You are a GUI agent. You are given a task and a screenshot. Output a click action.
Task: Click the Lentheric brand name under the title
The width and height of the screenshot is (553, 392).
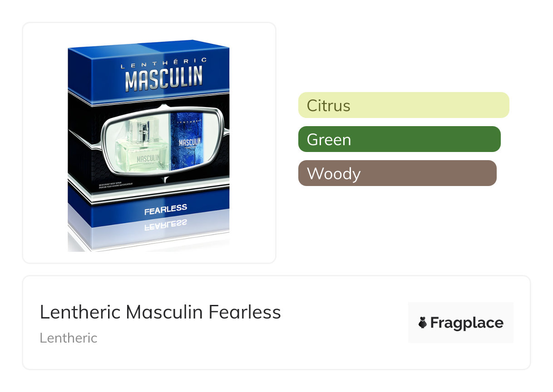[69, 338]
